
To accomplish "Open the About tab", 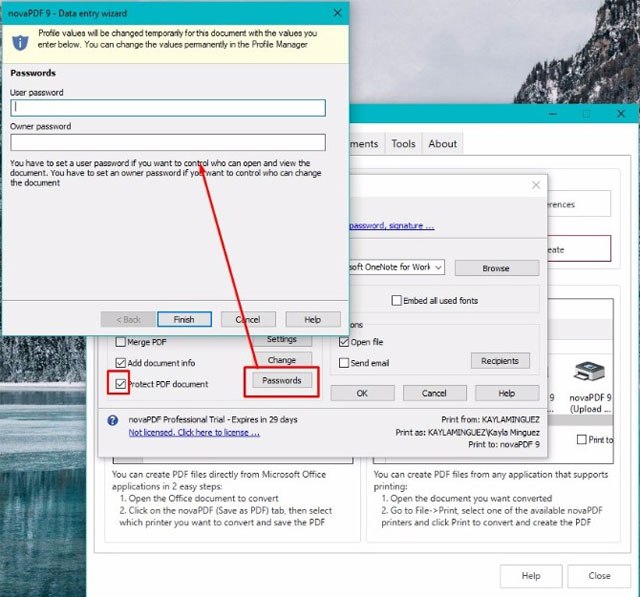I will pyautogui.click(x=442, y=144).
